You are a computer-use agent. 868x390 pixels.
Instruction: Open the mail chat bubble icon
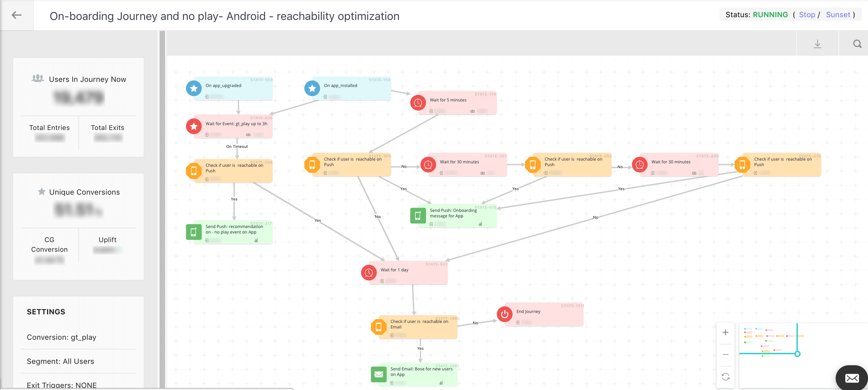tap(852, 378)
